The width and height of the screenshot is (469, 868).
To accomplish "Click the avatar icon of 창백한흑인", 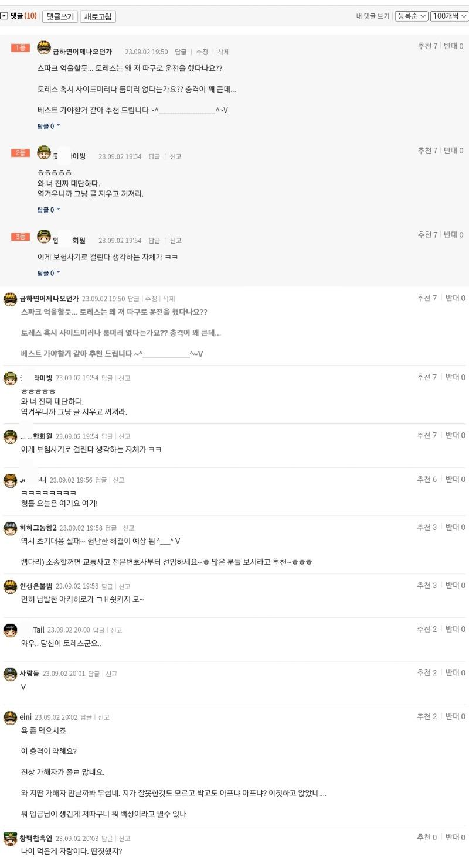I will click(x=10, y=838).
